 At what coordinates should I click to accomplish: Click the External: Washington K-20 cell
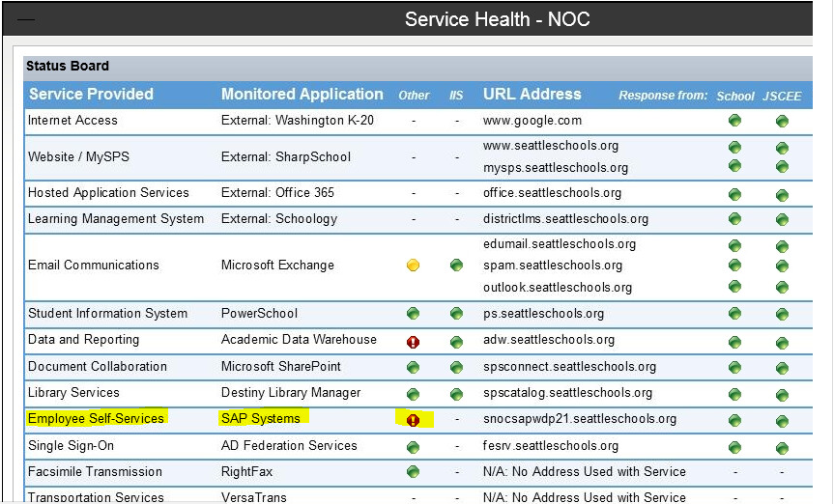click(x=298, y=120)
